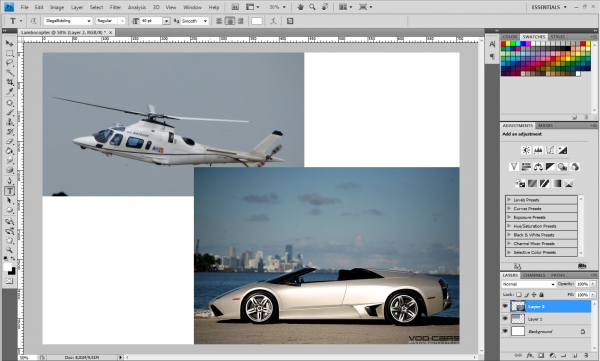Image resolution: width=600 pixels, height=361 pixels.
Task: Open the font family dropdown
Action: [x=89, y=21]
